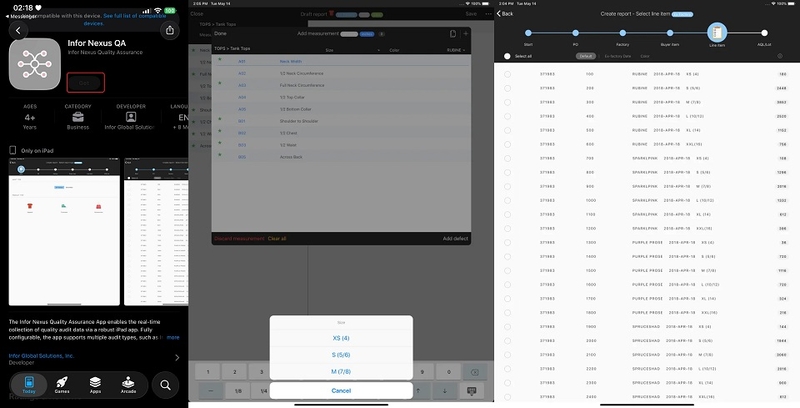Tap the green star beside B03 1/2 Waist

coord(220,143)
